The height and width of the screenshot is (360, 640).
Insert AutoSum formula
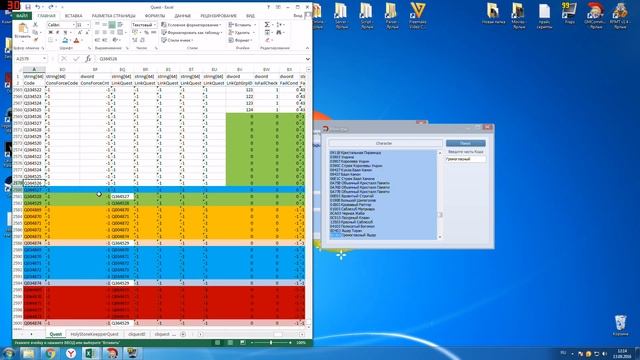pyautogui.click(x=267, y=25)
